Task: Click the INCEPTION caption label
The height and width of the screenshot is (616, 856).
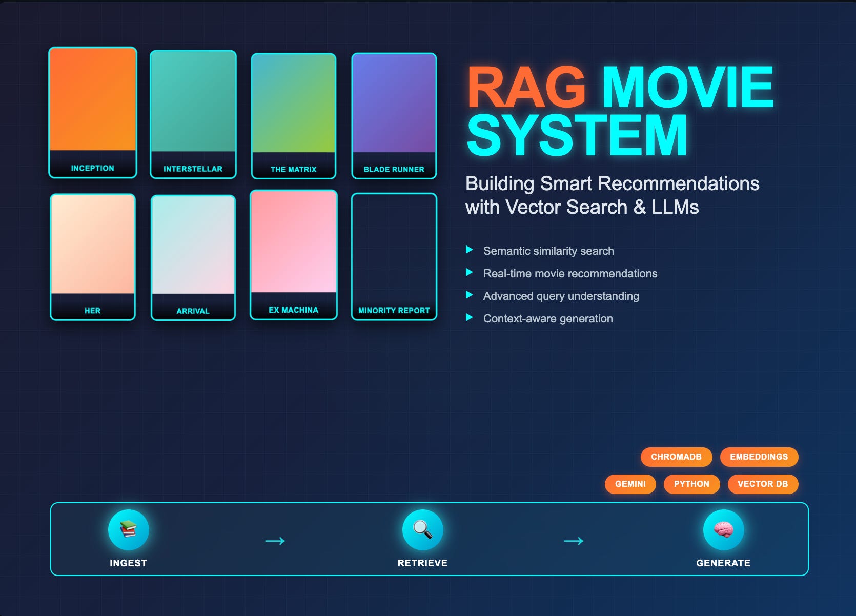Action: tap(93, 168)
